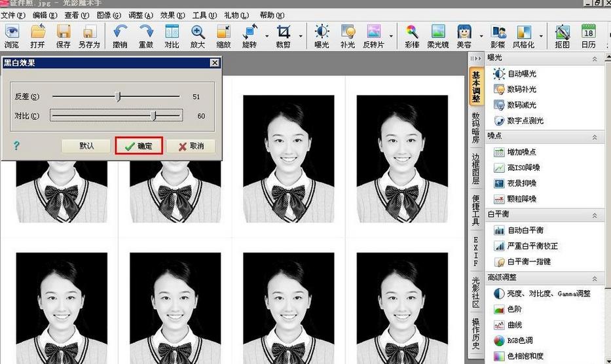The image size is (611, 364).
Task: Click the 抠图 cutout icon
Action: tap(562, 35)
